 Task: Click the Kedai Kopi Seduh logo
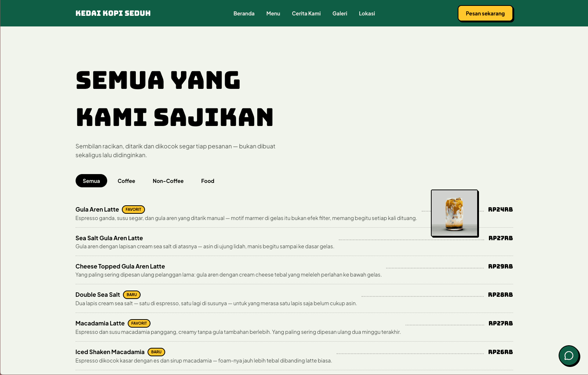[113, 13]
